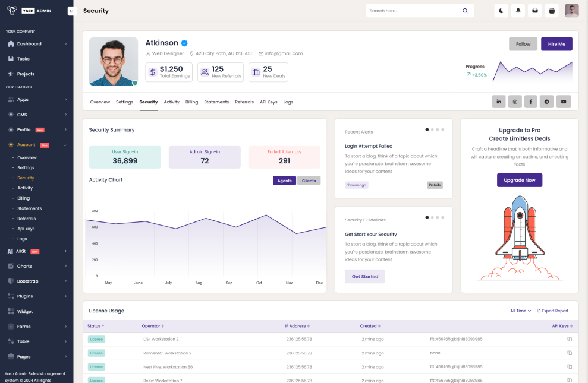Image resolution: width=588 pixels, height=383 pixels.
Task: Expand the Apps sidebar menu
Action: click(37, 100)
